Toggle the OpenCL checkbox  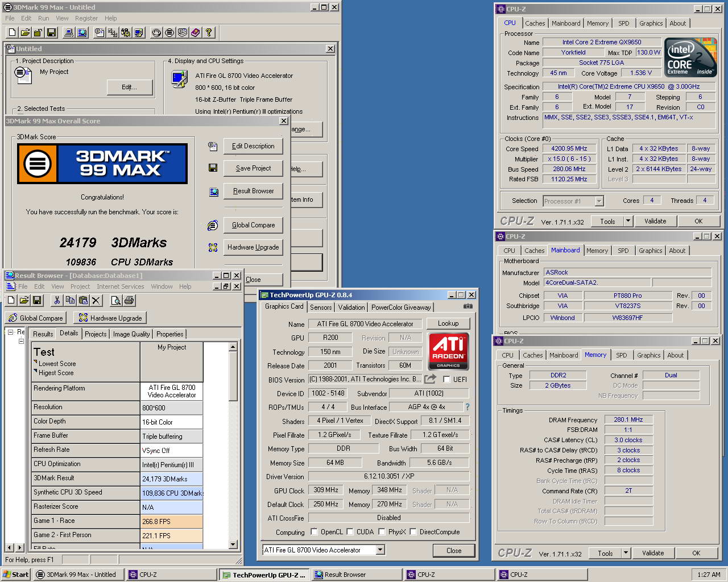[314, 532]
